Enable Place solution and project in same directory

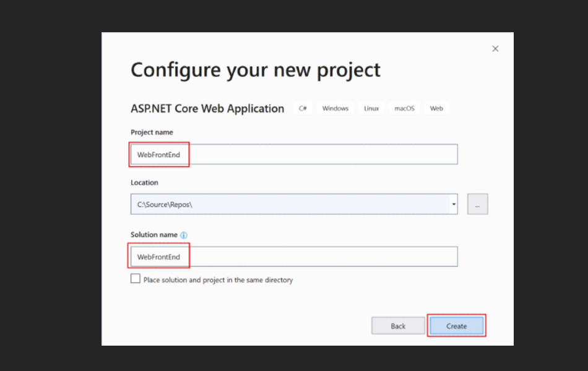(135, 278)
